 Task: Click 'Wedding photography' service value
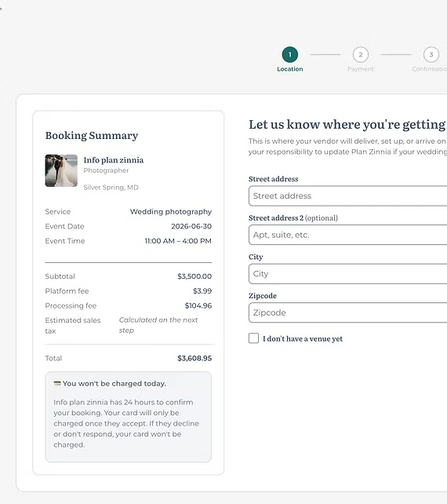pyautogui.click(x=171, y=212)
